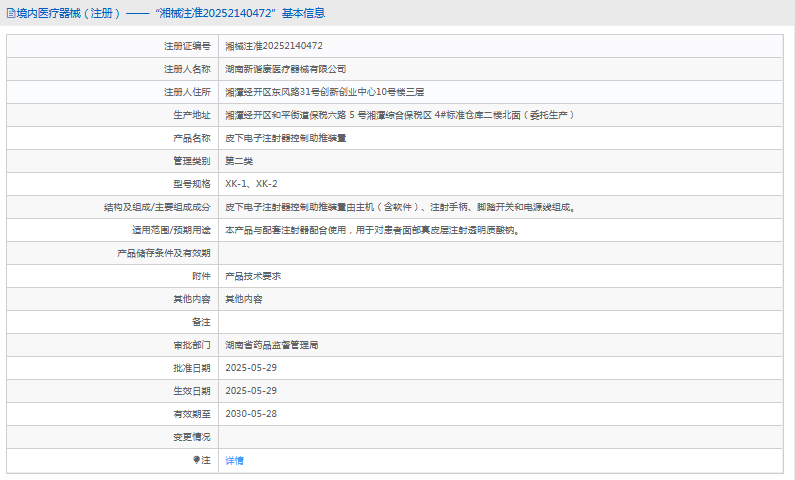Image resolution: width=795 pixels, height=480 pixels.
Task: Click the 注册证编号 label
Action: tap(187, 46)
